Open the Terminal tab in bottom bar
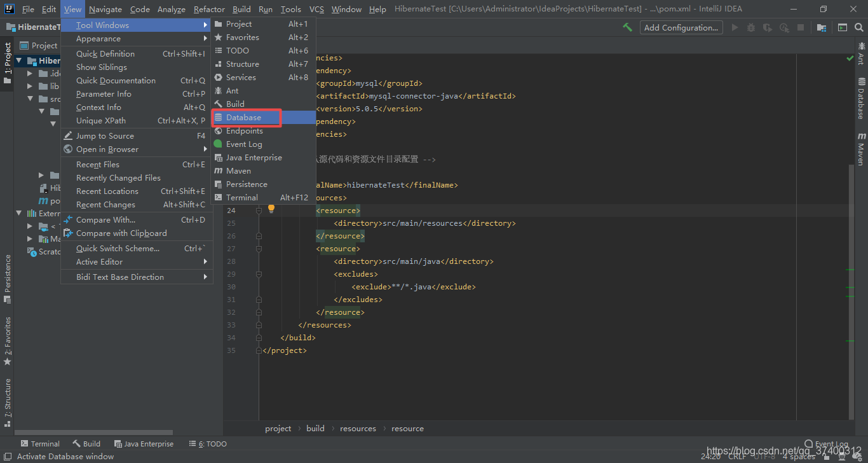 click(40, 444)
